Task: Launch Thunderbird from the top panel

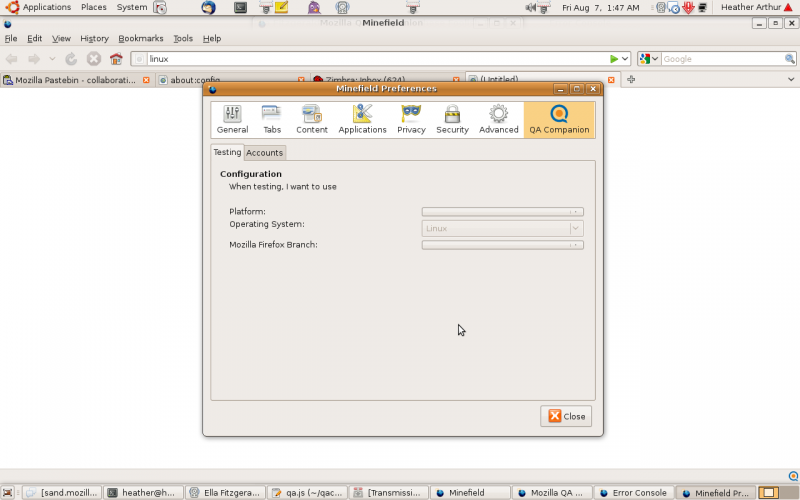Action: pos(208,7)
